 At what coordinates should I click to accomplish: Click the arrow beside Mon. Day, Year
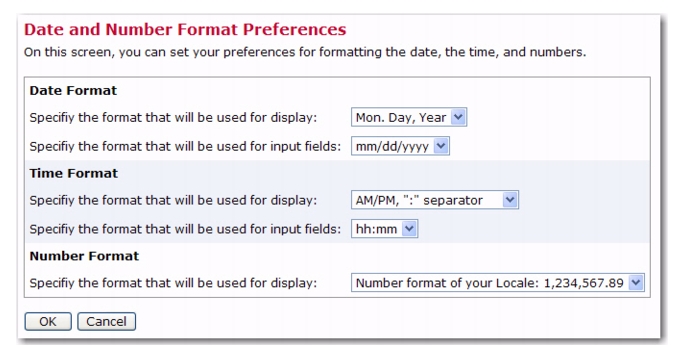pos(458,117)
